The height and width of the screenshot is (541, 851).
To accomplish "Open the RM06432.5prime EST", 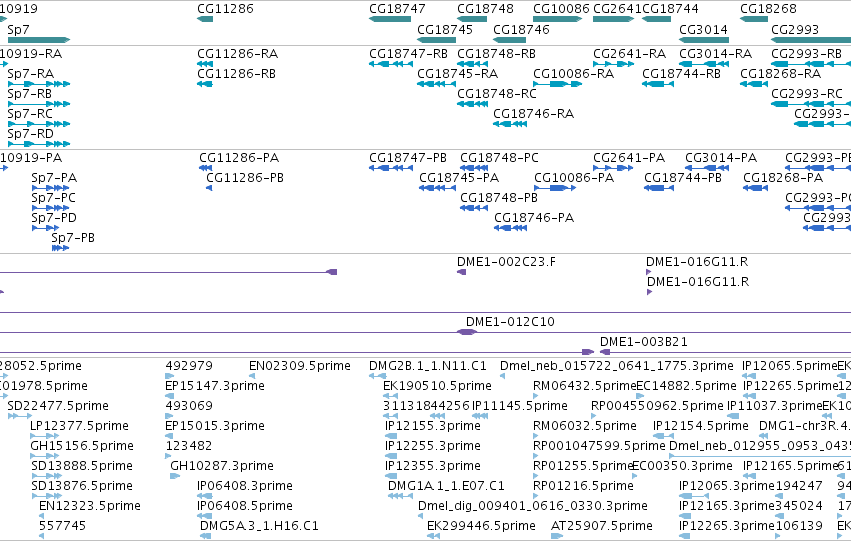I will pyautogui.click(x=585, y=386).
